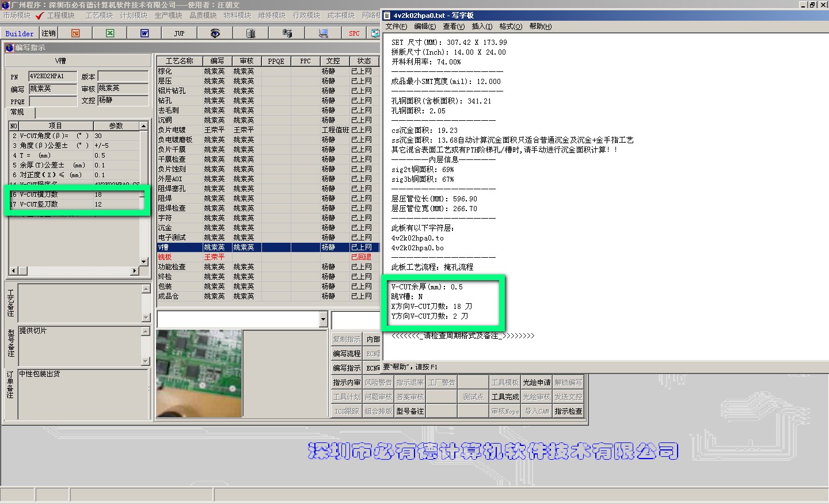Open the 生产模块 menu

(168, 16)
